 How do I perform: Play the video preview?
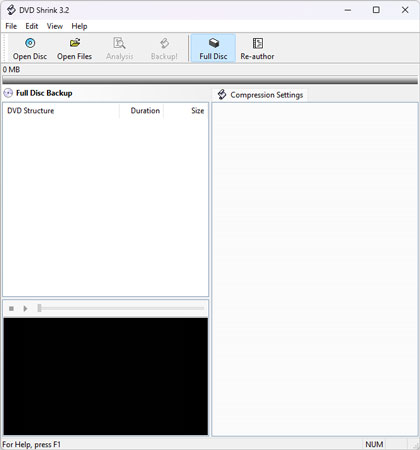point(25,309)
